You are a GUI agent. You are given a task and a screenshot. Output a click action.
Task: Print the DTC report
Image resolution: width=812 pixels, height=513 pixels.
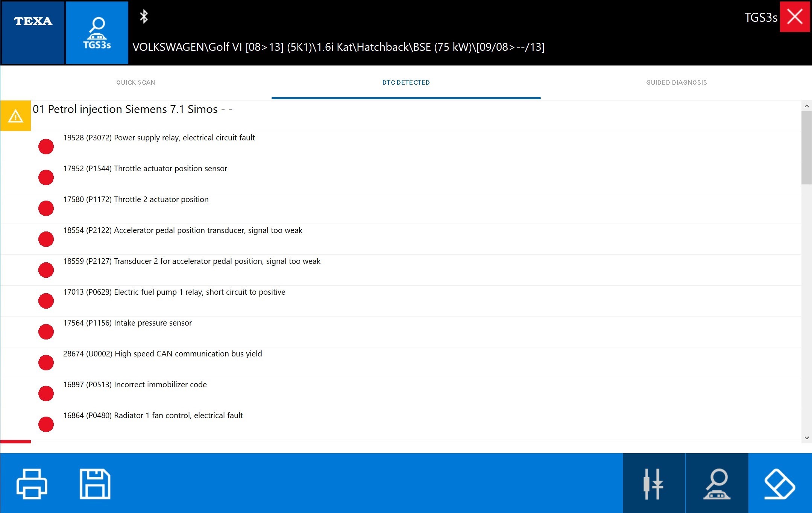(32, 484)
